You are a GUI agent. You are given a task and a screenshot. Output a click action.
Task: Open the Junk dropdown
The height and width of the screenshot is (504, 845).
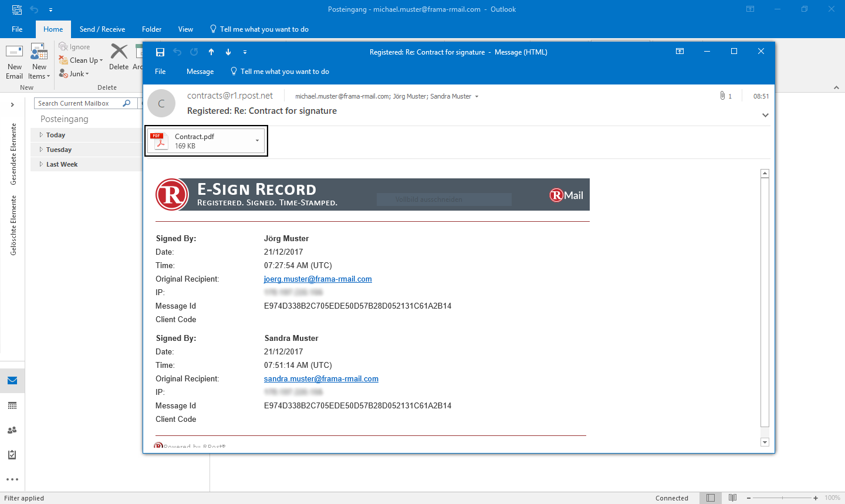pyautogui.click(x=74, y=74)
